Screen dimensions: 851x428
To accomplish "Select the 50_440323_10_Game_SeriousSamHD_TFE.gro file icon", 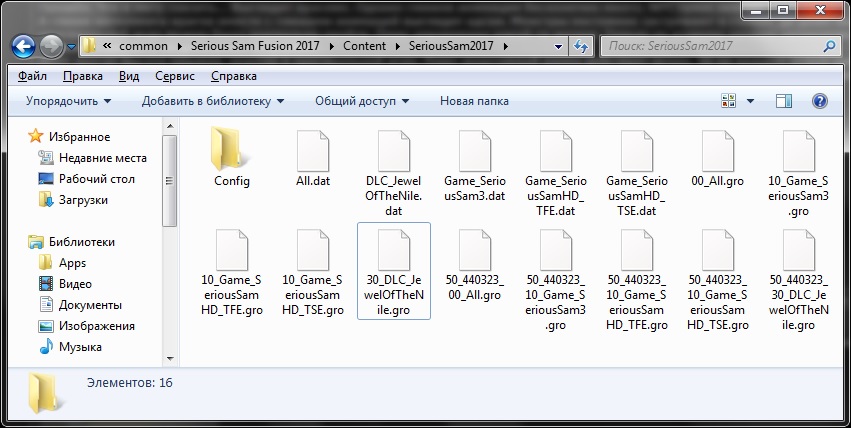I will pyautogui.click(x=637, y=250).
